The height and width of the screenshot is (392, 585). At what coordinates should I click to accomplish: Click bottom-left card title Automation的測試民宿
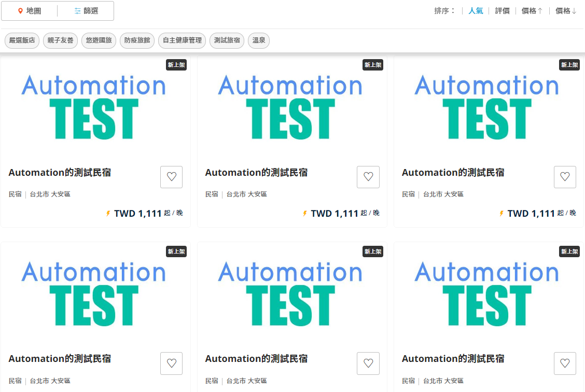pos(60,359)
